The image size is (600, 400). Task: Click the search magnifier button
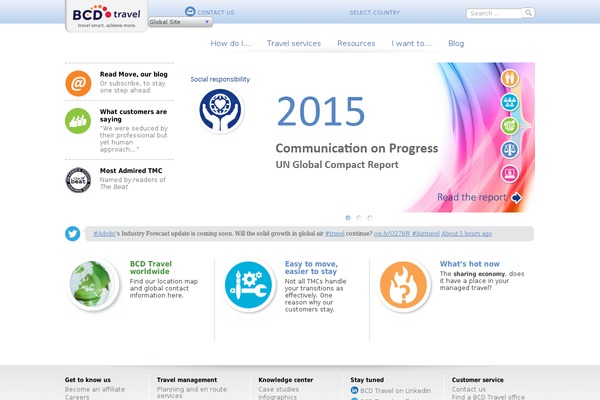tap(528, 13)
